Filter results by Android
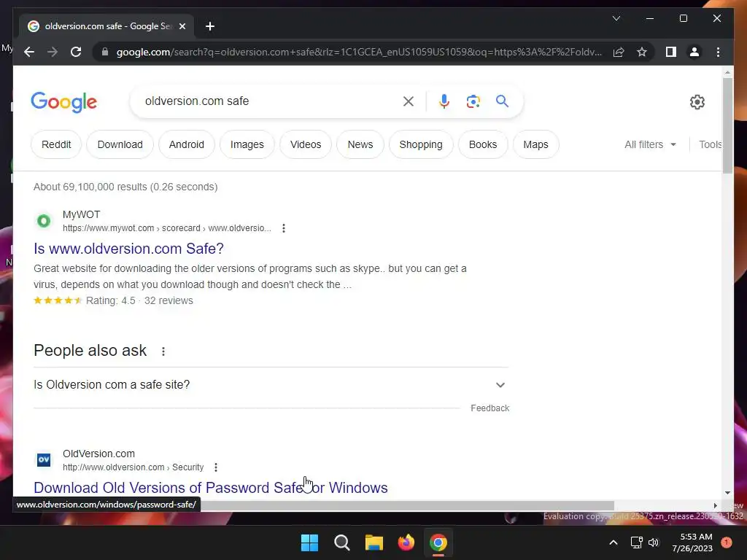747x560 pixels. tap(186, 144)
